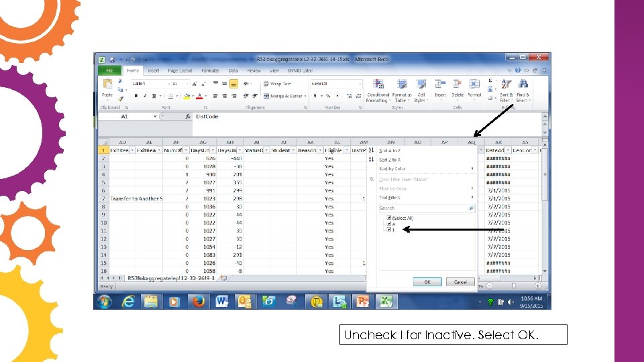Click AutoSum sigma icon
This screenshot has width=644, height=362.
point(490,81)
